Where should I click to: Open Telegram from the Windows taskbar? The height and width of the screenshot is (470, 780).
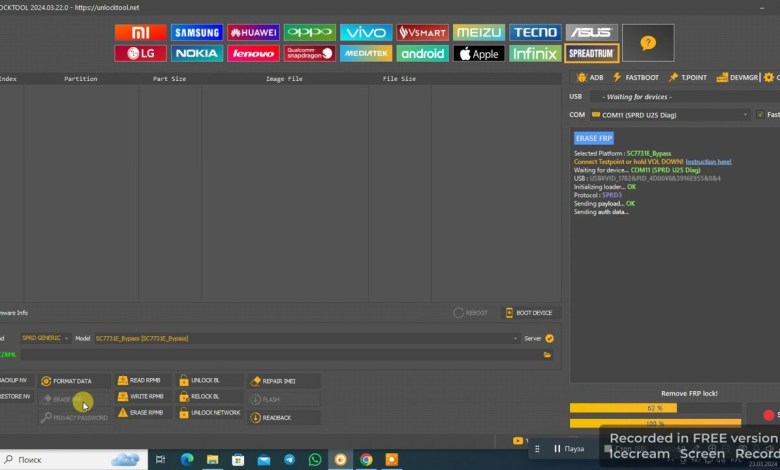[x=289, y=459]
